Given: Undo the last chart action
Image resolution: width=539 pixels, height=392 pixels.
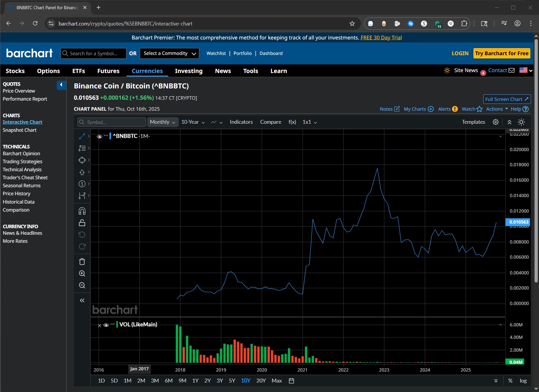Looking at the screenshot, I should (x=82, y=235).
